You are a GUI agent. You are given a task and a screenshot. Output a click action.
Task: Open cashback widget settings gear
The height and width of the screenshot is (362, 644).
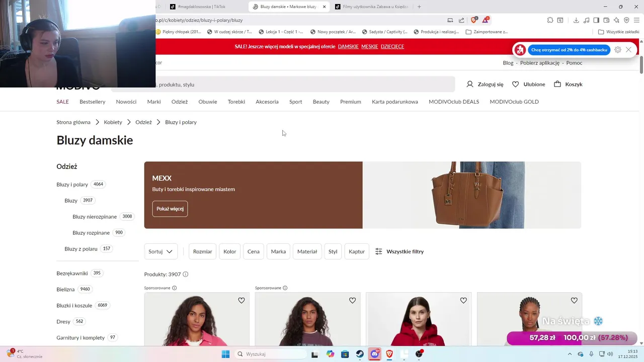(x=618, y=50)
